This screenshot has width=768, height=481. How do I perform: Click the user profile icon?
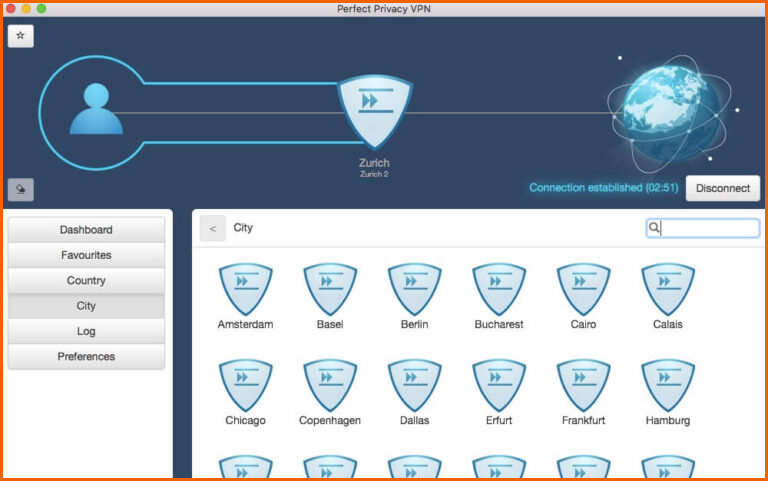pos(96,109)
